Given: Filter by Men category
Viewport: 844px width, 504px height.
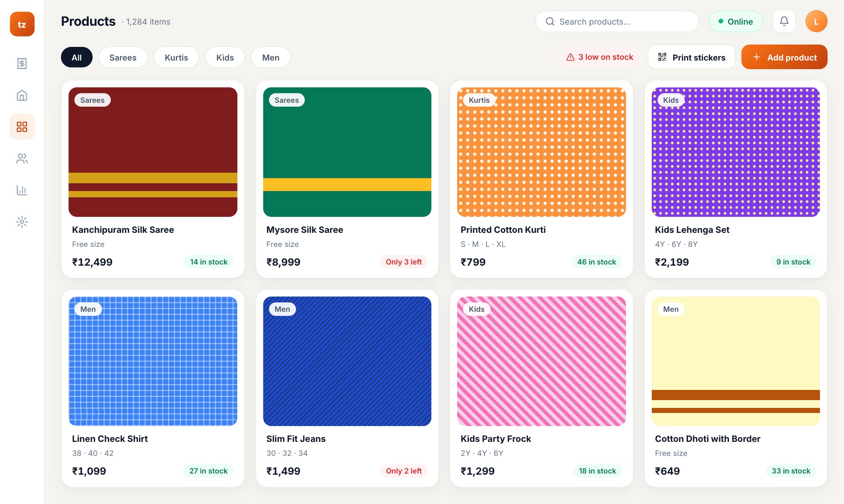Looking at the screenshot, I should 270,57.
